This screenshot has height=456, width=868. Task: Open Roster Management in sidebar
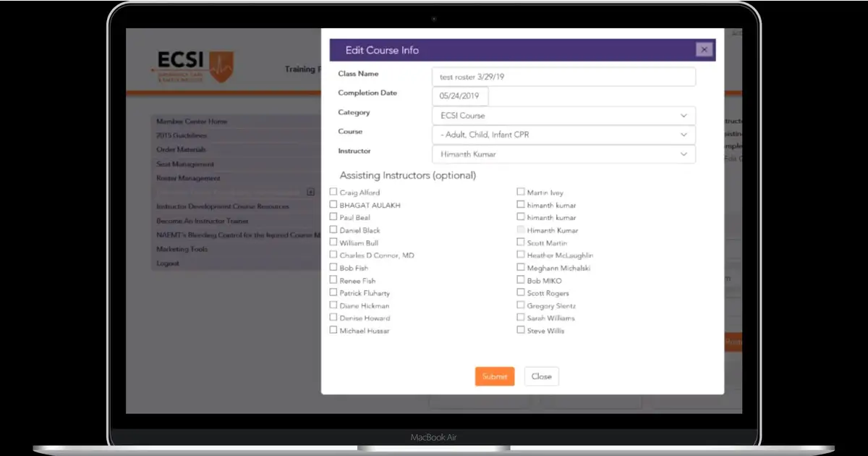(x=189, y=178)
